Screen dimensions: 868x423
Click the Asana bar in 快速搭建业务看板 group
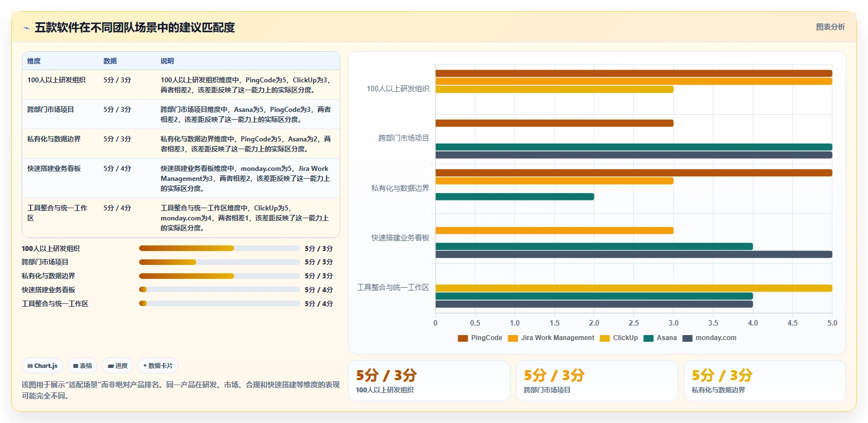[594, 247]
